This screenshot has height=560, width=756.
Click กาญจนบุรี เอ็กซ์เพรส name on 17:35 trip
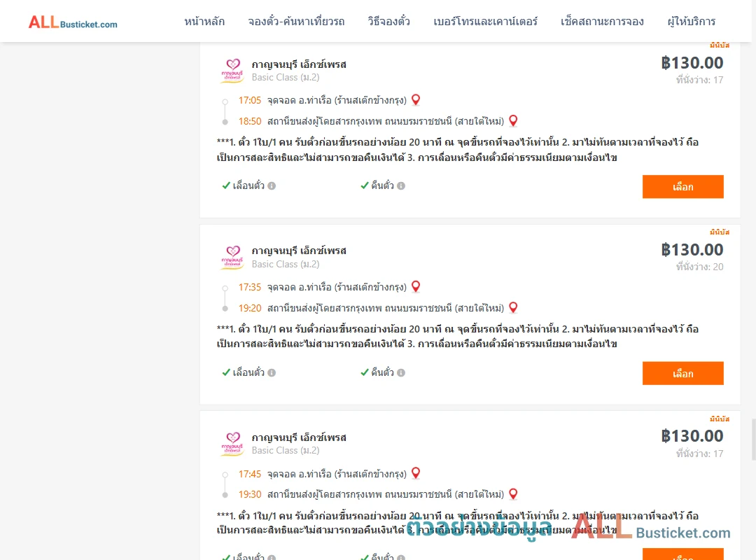click(x=299, y=251)
